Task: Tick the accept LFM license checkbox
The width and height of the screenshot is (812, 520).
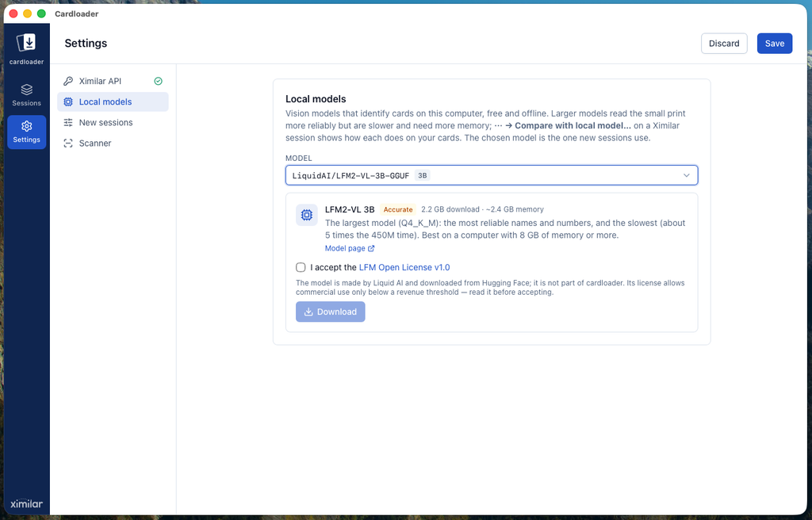Action: [x=301, y=267]
